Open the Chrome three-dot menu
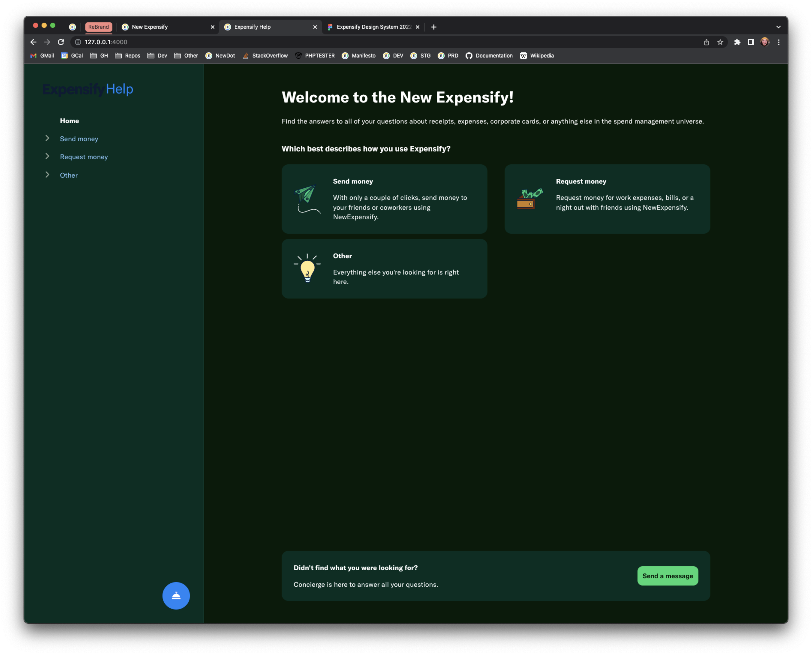812x655 pixels. click(x=778, y=42)
